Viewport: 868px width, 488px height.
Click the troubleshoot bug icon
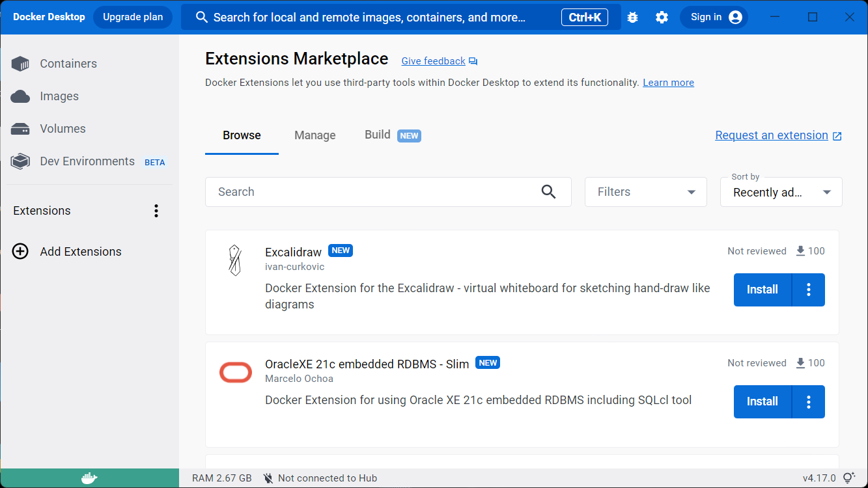point(632,18)
